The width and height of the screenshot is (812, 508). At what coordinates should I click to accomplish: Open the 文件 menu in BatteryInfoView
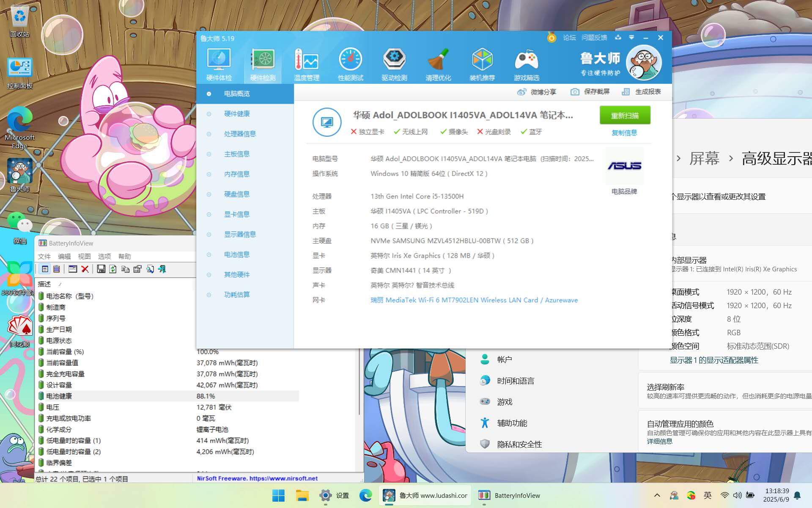pyautogui.click(x=44, y=257)
